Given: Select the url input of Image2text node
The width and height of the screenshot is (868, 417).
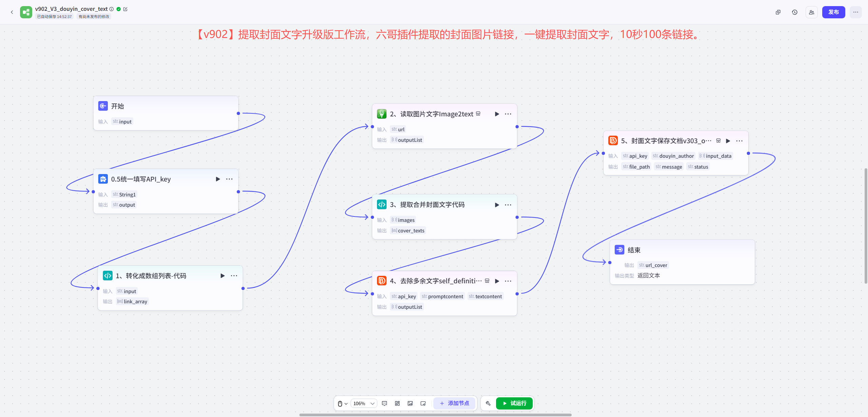Looking at the screenshot, I should tap(398, 129).
